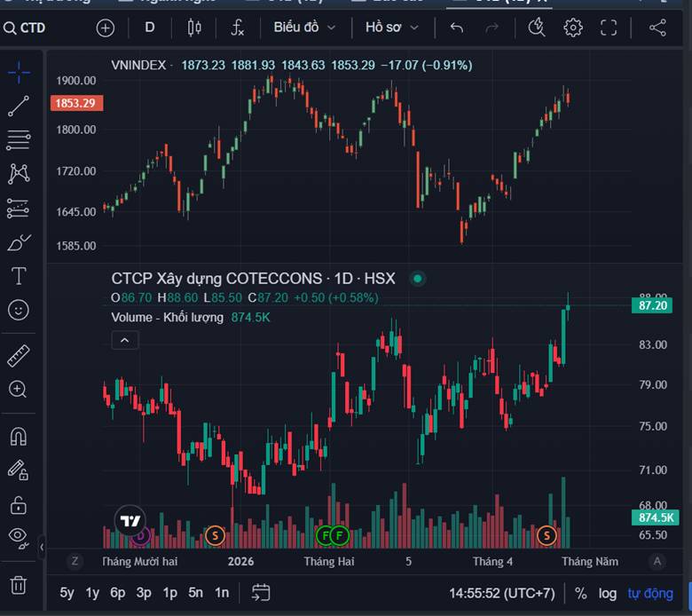Open the S event marker near Tháng Năm
Image resolution: width=692 pixels, height=616 pixels.
547,536
